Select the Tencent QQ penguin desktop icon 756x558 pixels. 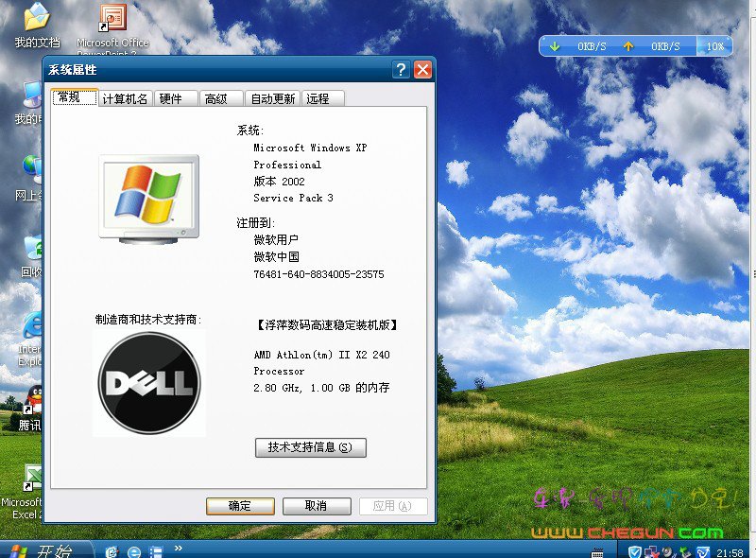32,408
